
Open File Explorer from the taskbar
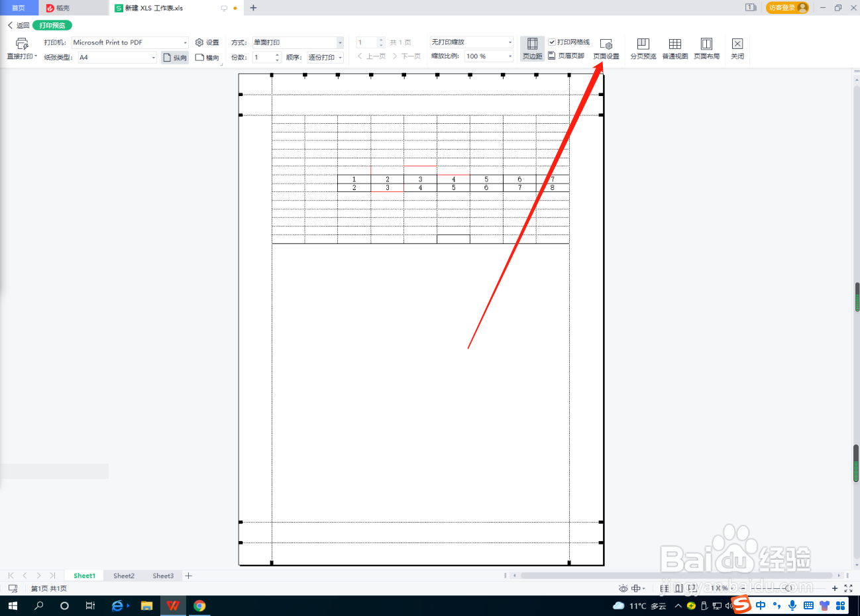coord(146,605)
